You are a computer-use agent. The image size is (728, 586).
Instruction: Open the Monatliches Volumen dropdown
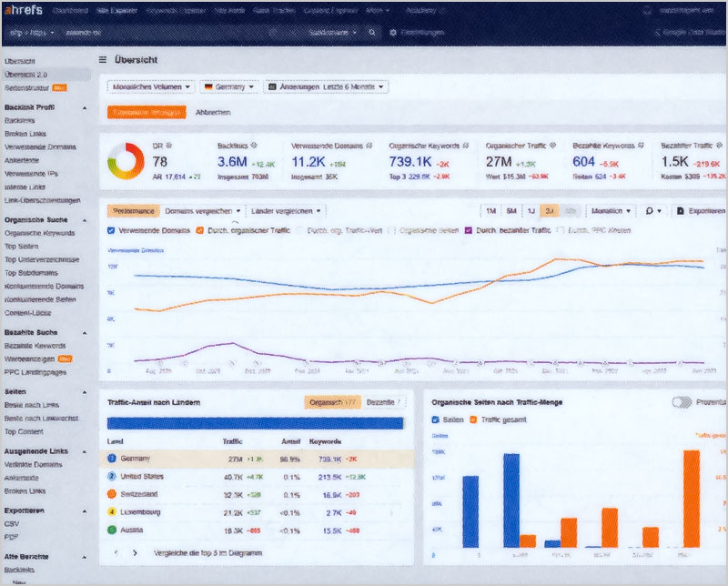point(151,86)
